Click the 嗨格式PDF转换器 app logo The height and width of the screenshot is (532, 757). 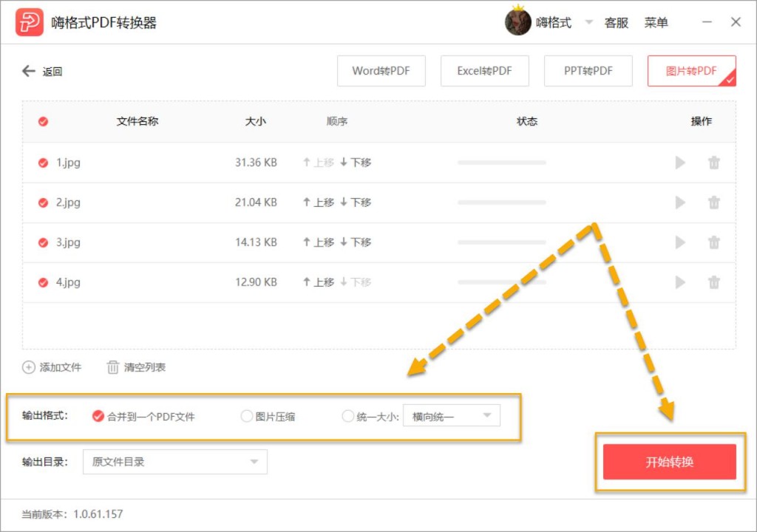[29, 22]
